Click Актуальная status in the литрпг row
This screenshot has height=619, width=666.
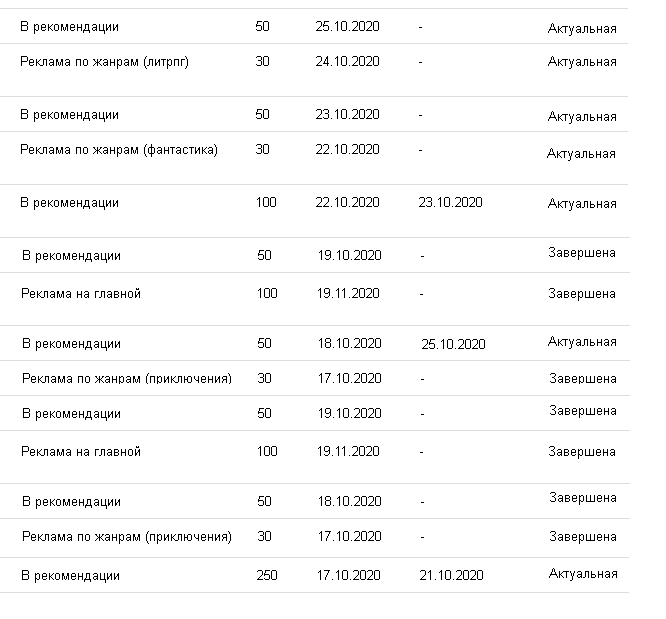pyautogui.click(x=582, y=62)
